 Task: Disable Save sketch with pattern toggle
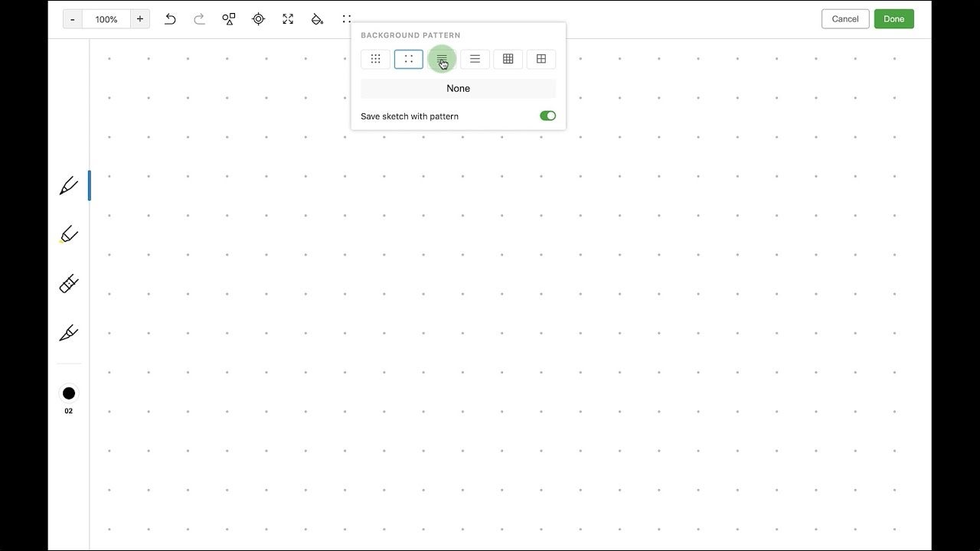[547, 116]
